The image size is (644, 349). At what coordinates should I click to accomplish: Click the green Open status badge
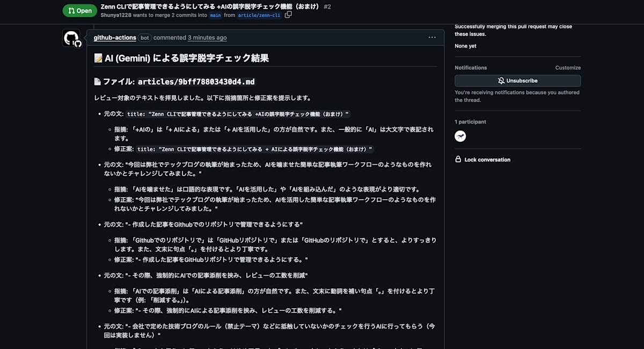[79, 11]
